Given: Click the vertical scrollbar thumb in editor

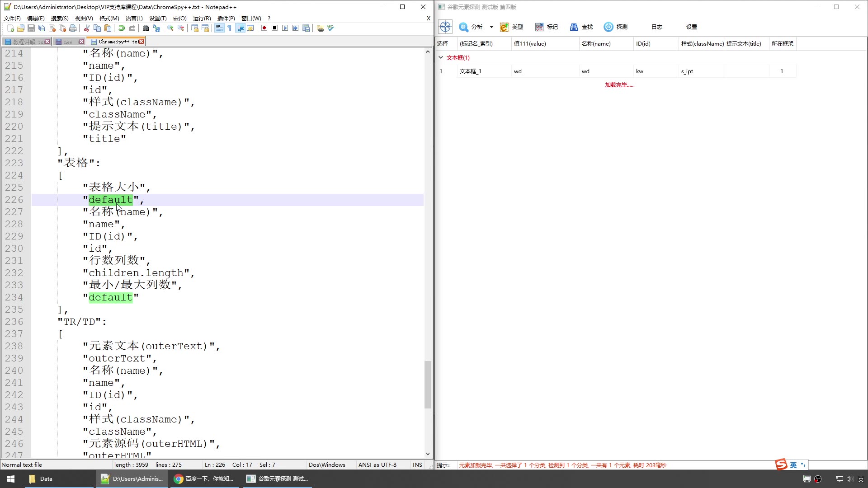Looking at the screenshot, I should pyautogui.click(x=428, y=385).
